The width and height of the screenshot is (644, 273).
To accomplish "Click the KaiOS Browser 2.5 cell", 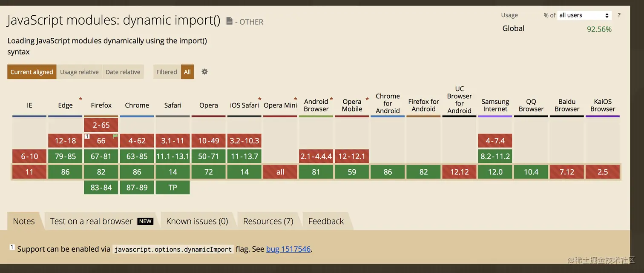I will click(x=603, y=172).
